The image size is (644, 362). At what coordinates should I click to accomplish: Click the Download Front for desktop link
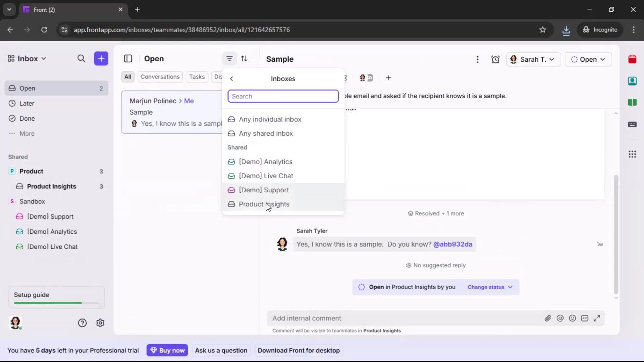[298, 350]
